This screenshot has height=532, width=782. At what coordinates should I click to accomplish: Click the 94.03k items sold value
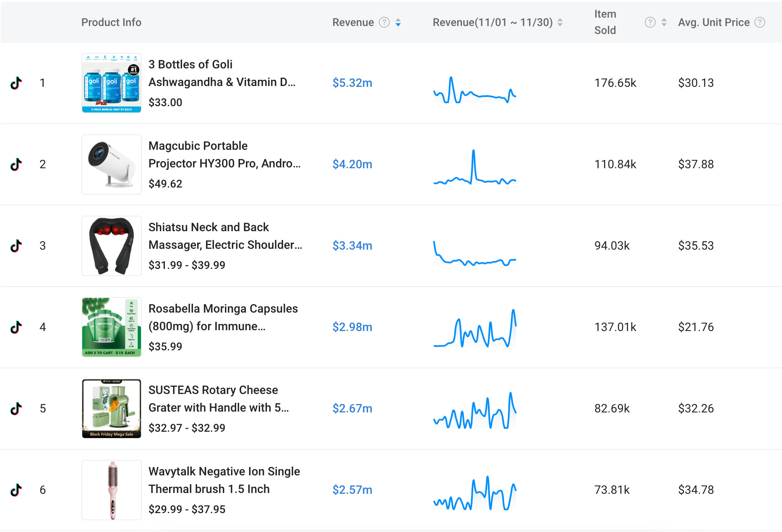[612, 246]
